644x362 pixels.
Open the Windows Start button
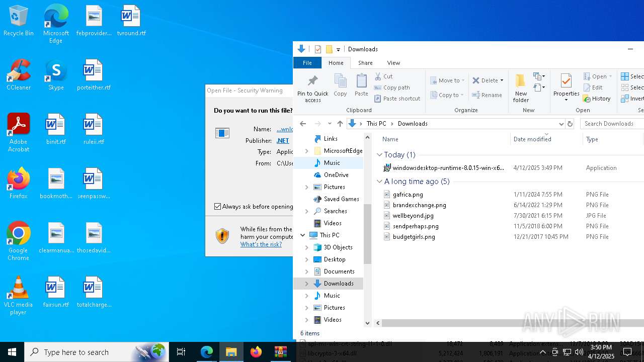coord(12,352)
